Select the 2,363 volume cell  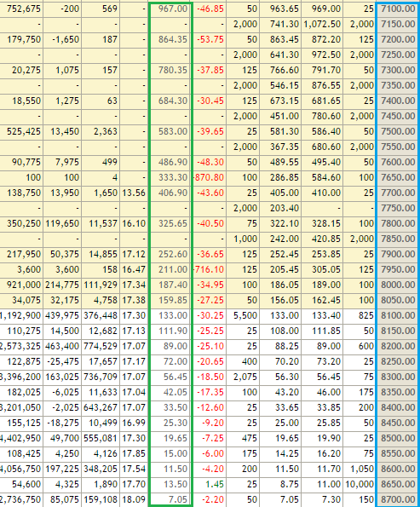point(101,131)
